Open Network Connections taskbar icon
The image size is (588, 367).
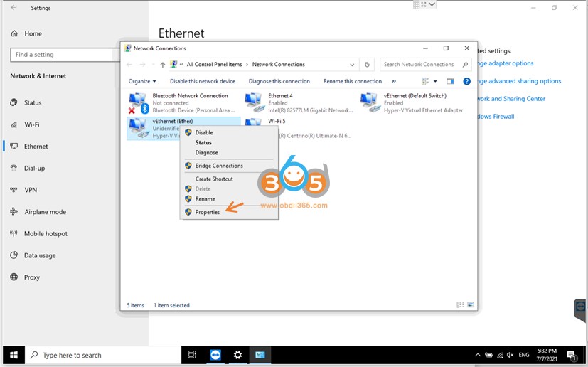[260, 355]
